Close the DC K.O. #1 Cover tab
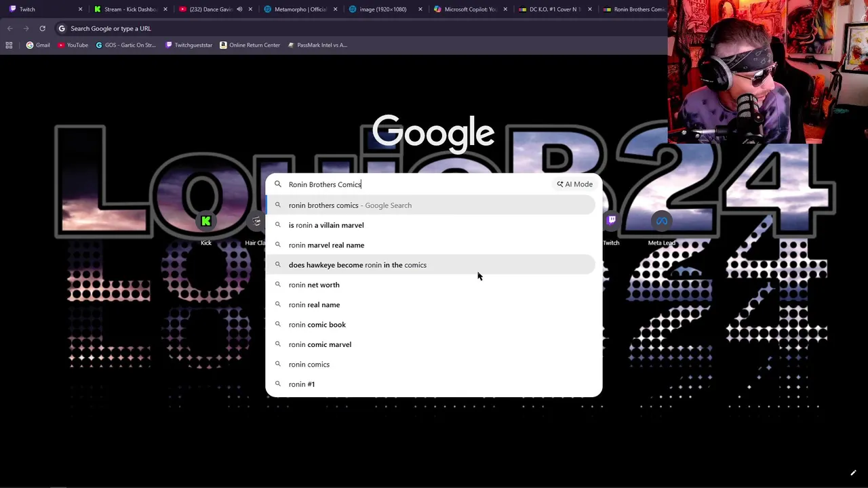 point(589,9)
